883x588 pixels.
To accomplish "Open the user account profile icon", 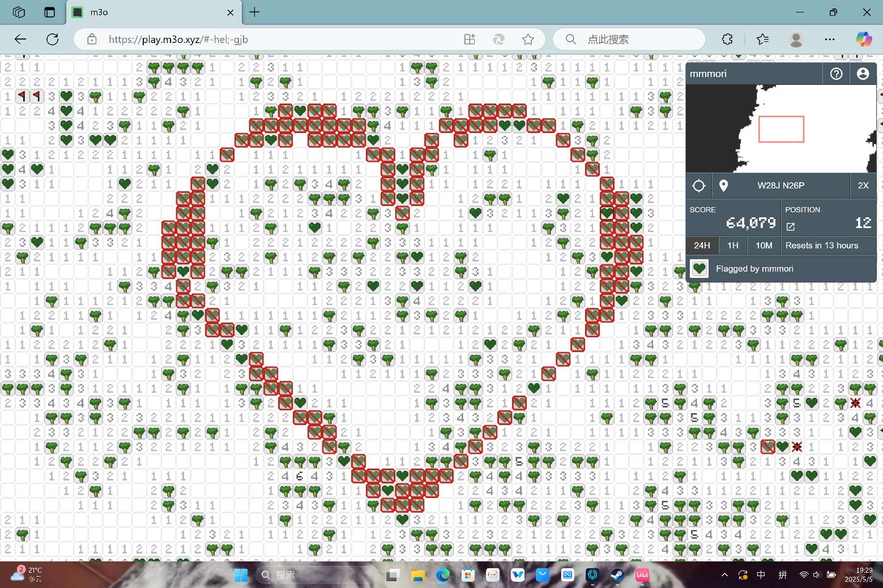I will [x=863, y=74].
